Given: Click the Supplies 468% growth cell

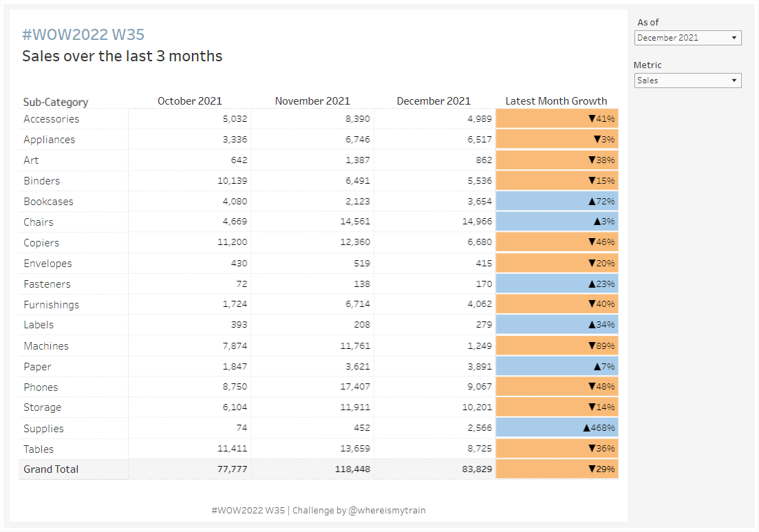Looking at the screenshot, I should pyautogui.click(x=557, y=428).
